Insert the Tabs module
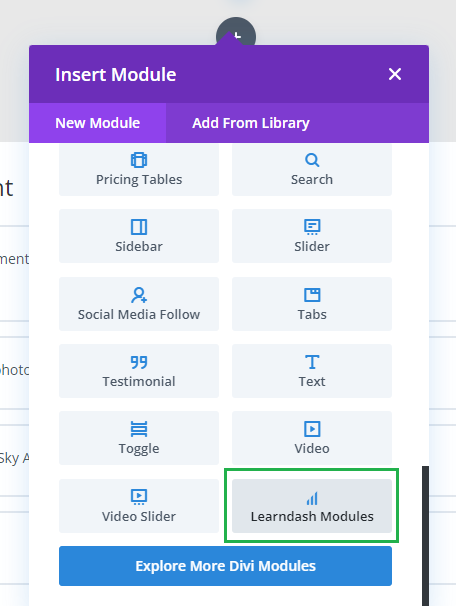 coord(312,304)
